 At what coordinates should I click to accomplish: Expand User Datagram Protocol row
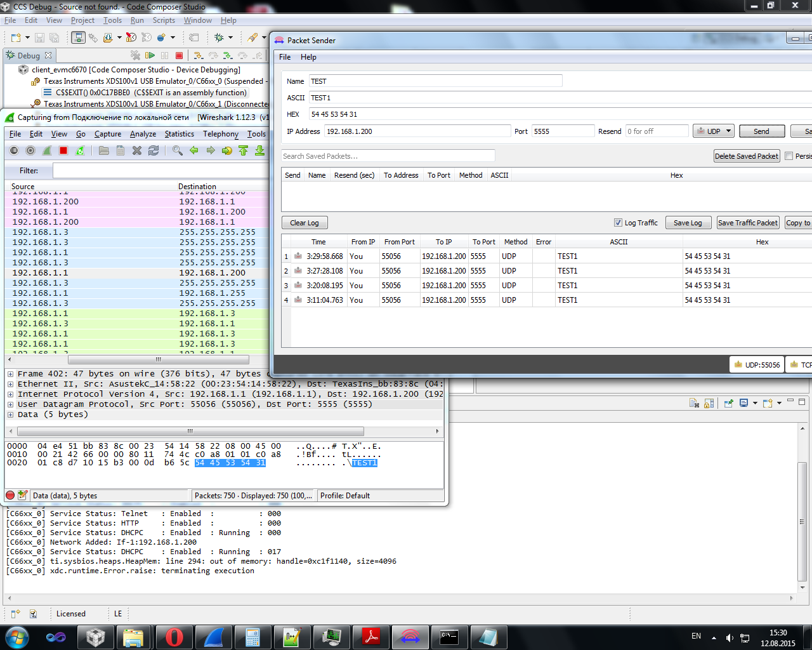tap(10, 404)
